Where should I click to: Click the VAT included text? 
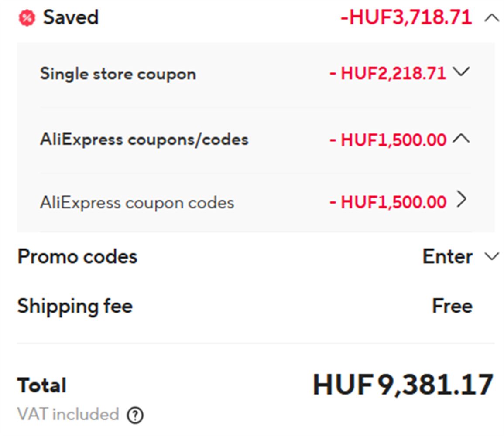pos(68,414)
